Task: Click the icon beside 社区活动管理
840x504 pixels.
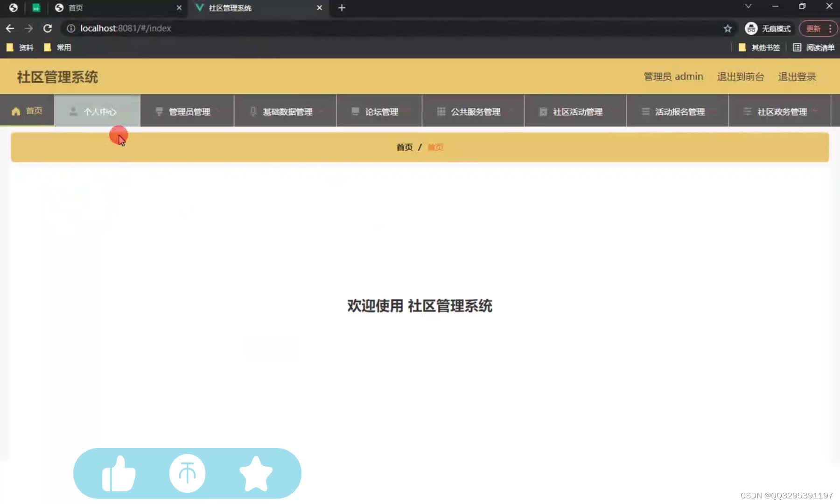Action: click(x=543, y=112)
